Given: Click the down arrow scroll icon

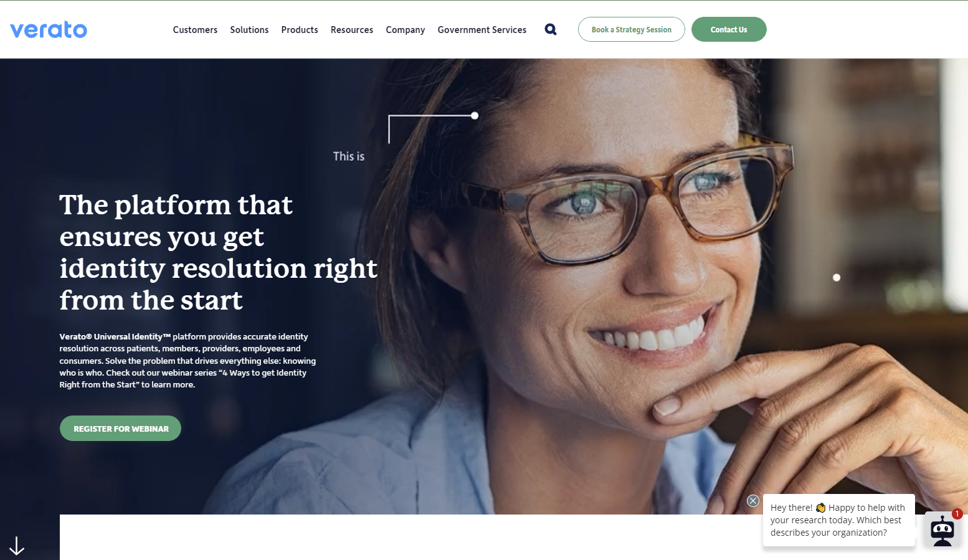Looking at the screenshot, I should coord(17,546).
